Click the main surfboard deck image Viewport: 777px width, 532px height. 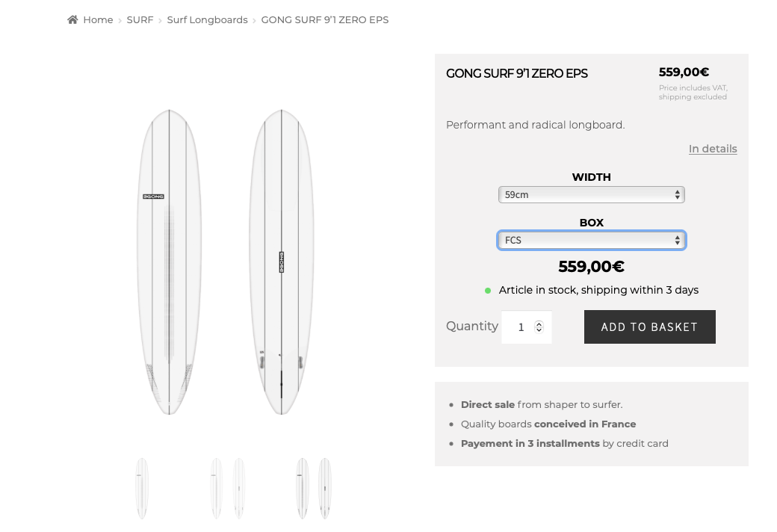coord(169,262)
